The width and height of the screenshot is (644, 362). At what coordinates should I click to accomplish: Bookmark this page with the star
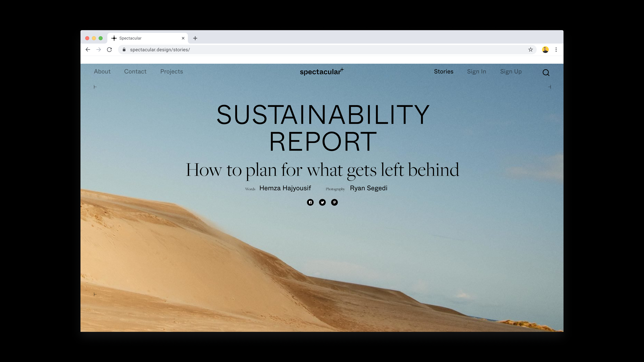tap(530, 49)
